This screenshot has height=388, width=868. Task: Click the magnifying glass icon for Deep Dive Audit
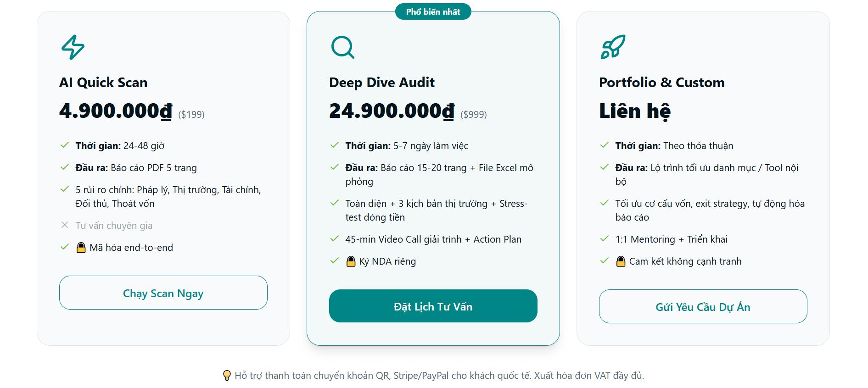tap(342, 47)
